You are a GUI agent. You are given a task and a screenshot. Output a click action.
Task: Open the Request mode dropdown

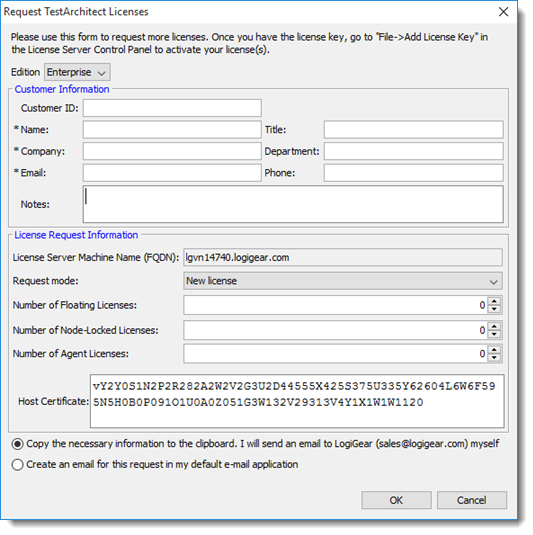pos(343,281)
